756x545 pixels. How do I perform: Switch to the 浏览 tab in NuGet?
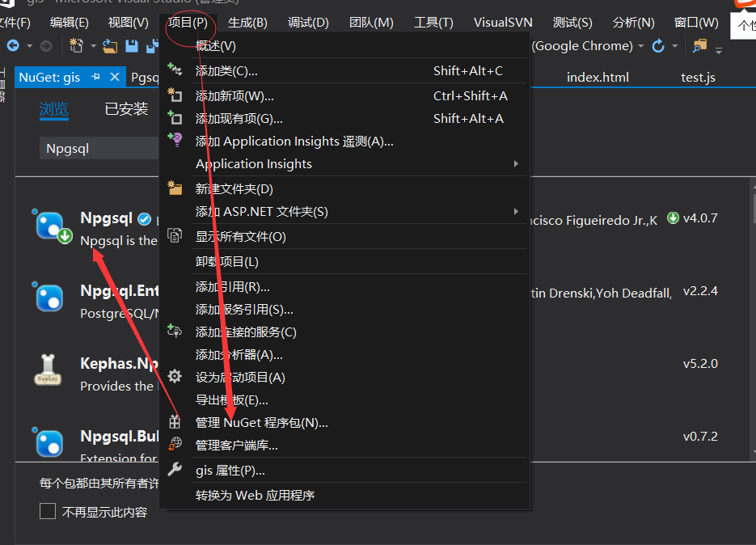(54, 109)
